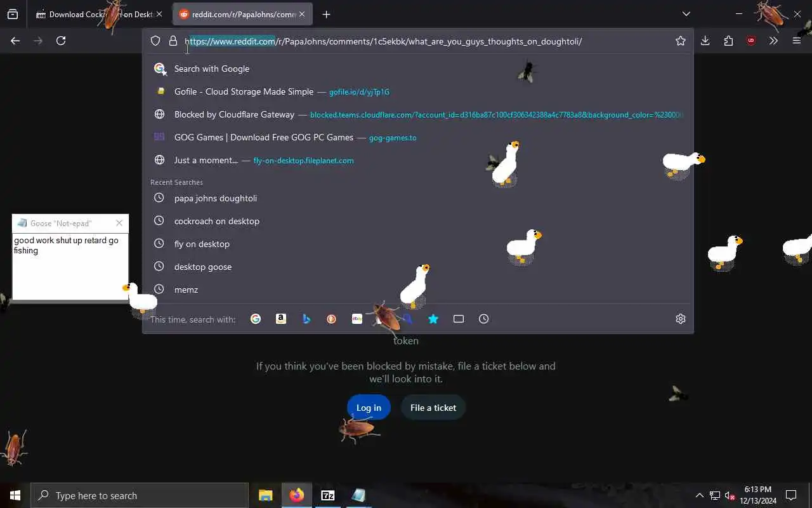Search this time with Amazon

tap(281, 319)
